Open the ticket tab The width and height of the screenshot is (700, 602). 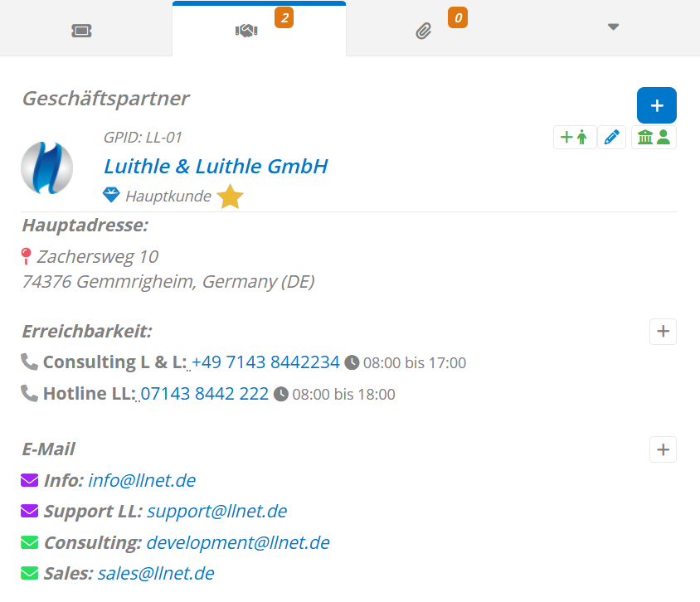pos(81,31)
